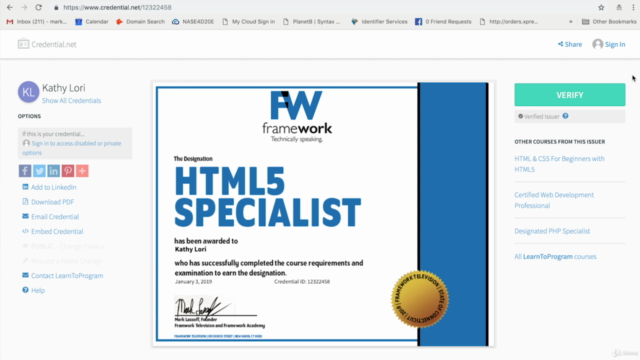Open the Gmail Inbox bookmark
The image size is (640, 360).
coord(36,22)
